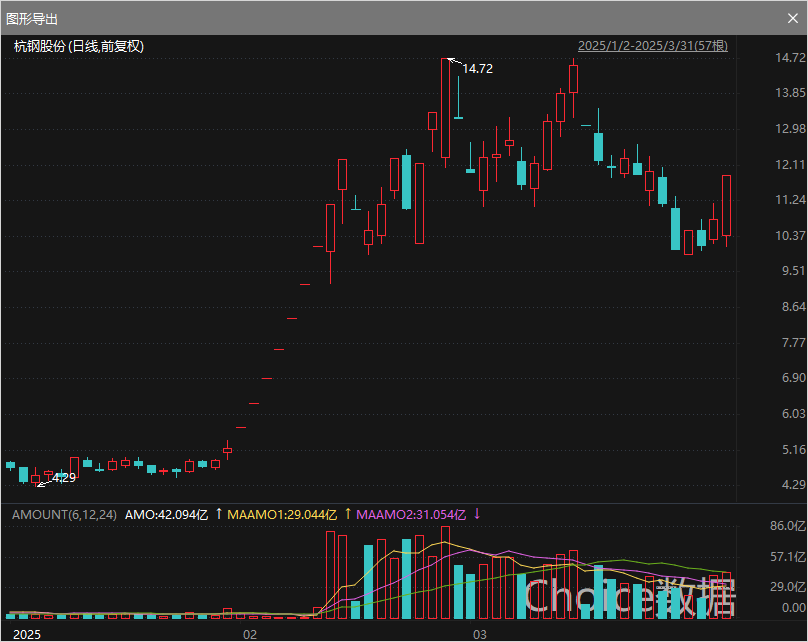808x642 pixels.
Task: Click the 9.51 price axis label
Action: pos(794,271)
